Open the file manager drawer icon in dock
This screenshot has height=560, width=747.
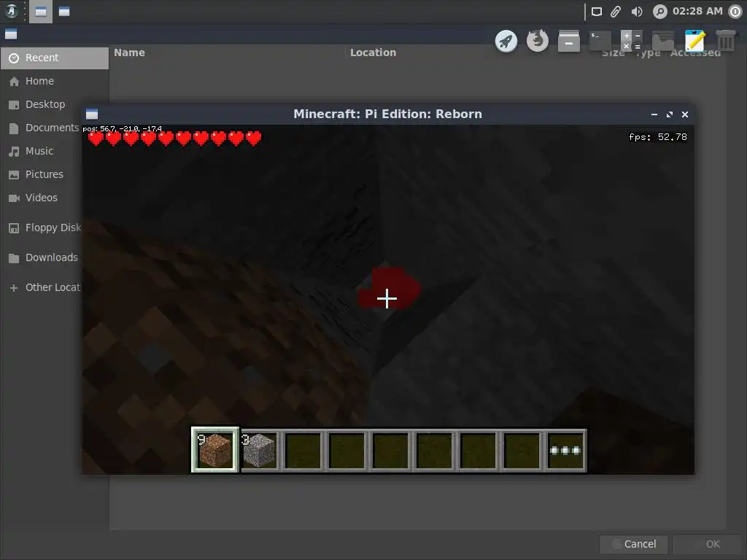pyautogui.click(x=569, y=41)
